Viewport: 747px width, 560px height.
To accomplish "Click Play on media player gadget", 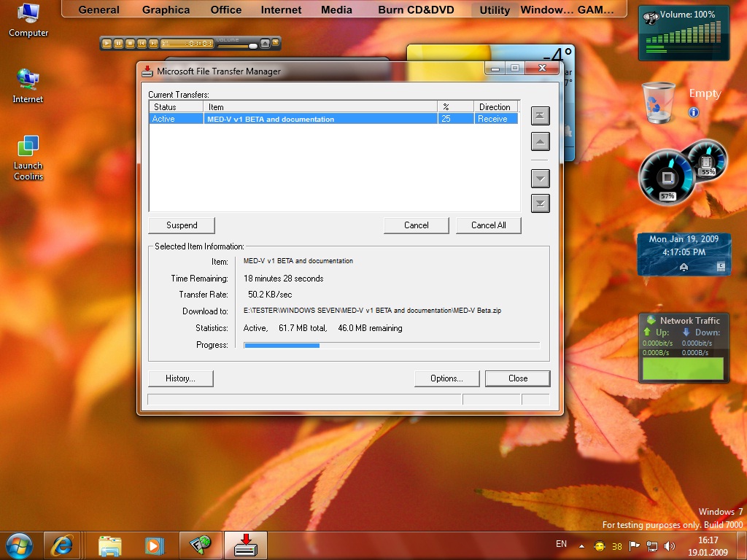I will click(x=107, y=43).
